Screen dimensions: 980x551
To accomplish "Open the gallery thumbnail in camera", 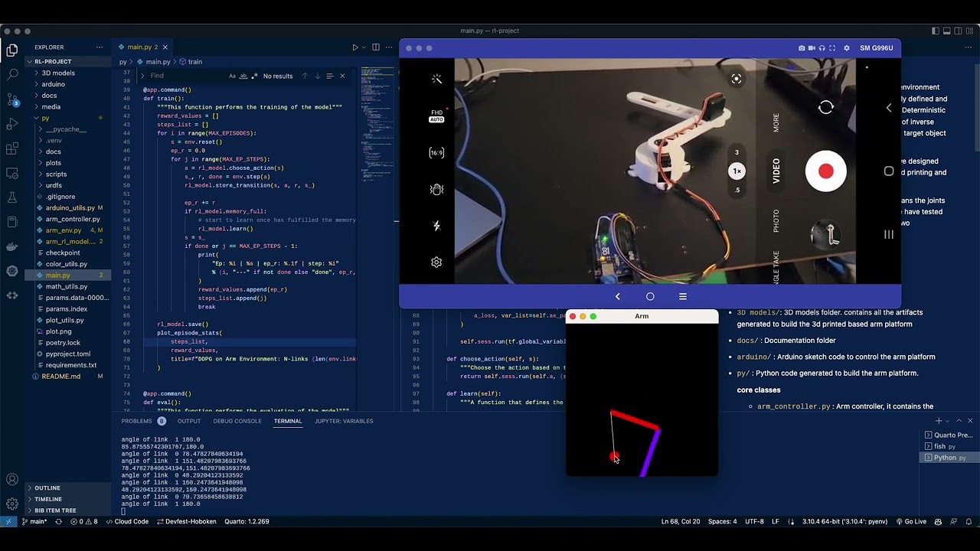I will [x=826, y=235].
